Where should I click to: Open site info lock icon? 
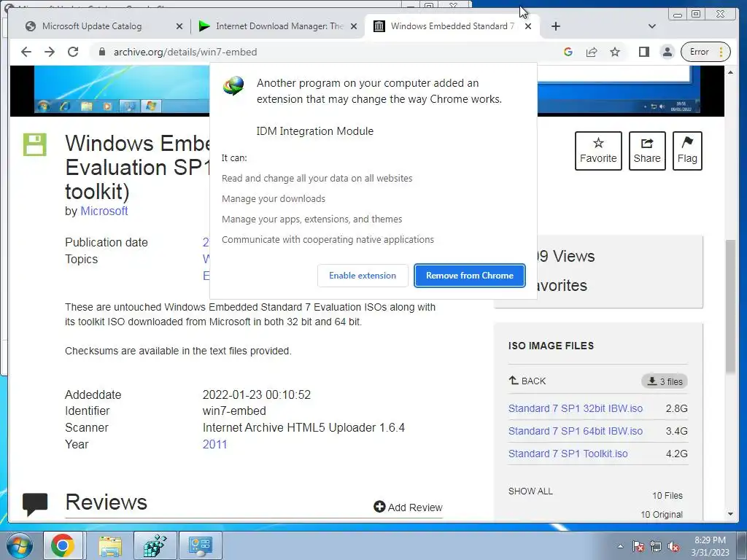(101, 52)
